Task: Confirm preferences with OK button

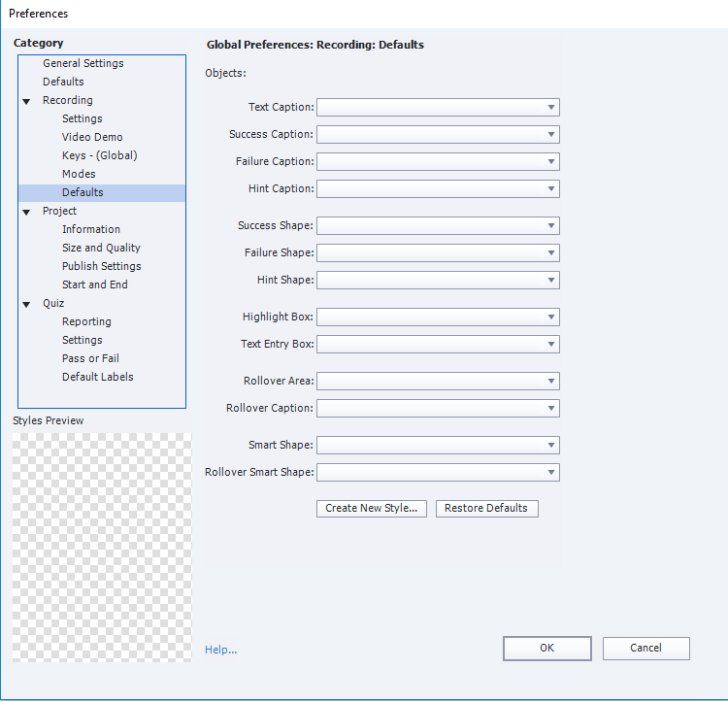Action: point(546,649)
